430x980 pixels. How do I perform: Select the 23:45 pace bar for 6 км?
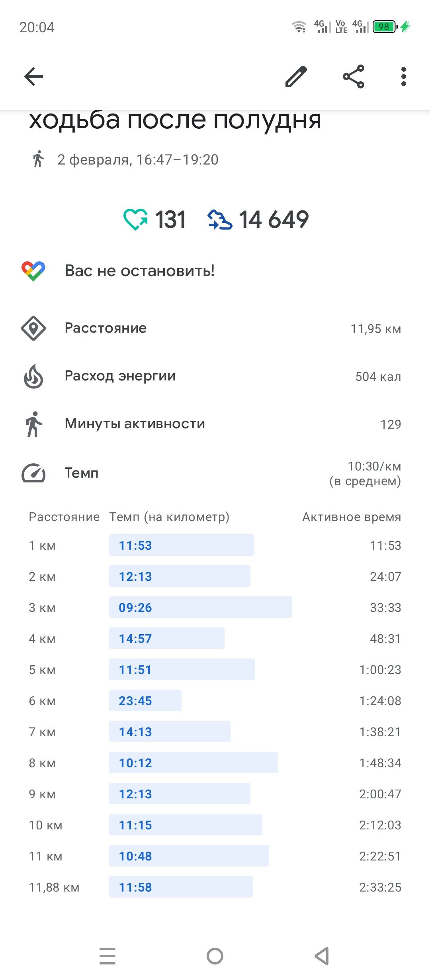click(145, 700)
